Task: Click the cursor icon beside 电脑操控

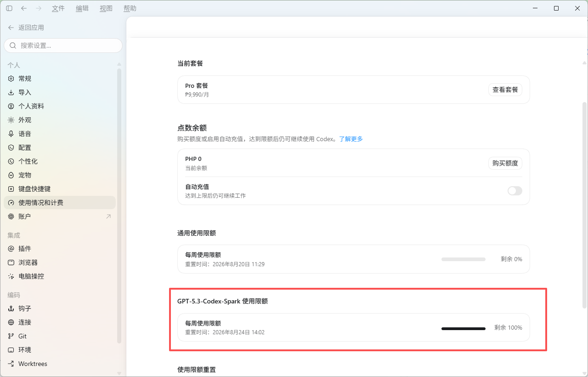Action: coord(11,276)
